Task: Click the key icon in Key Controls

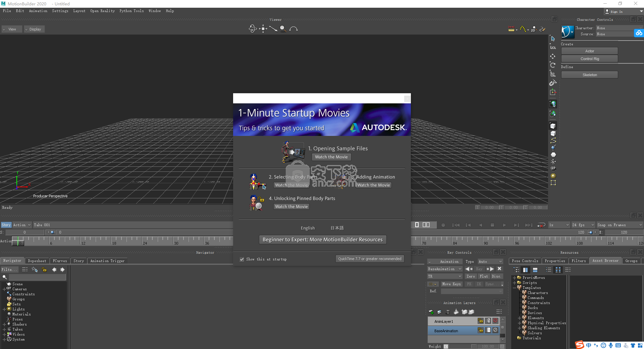Action: click(433, 284)
